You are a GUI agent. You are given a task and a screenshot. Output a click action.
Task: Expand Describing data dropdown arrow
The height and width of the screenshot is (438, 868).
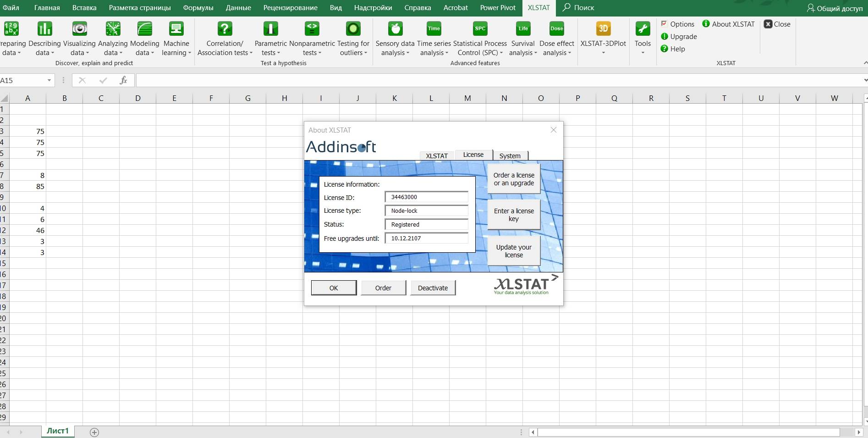[x=53, y=53]
